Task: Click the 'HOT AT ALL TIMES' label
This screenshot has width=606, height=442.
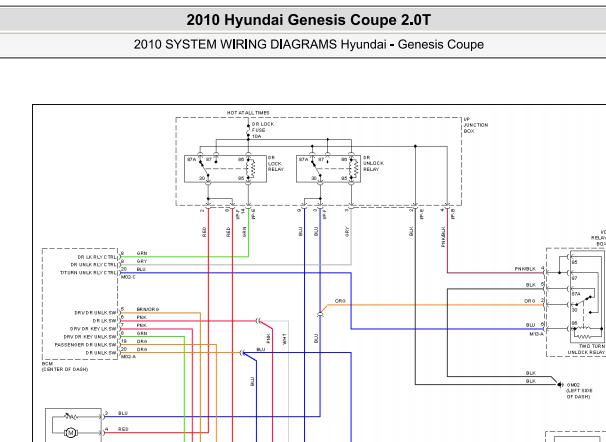Action: [x=248, y=113]
